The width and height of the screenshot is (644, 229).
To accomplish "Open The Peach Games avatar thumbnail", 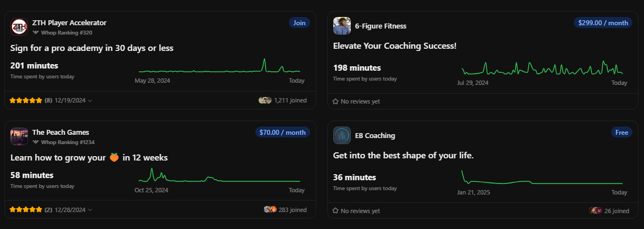I will [x=19, y=136].
